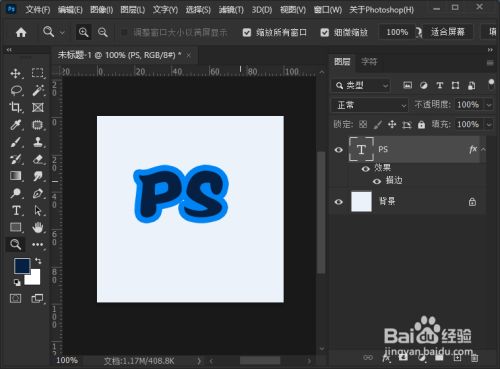This screenshot has height=369, width=500.
Task: Hide the Stroke effect
Action: [377, 181]
